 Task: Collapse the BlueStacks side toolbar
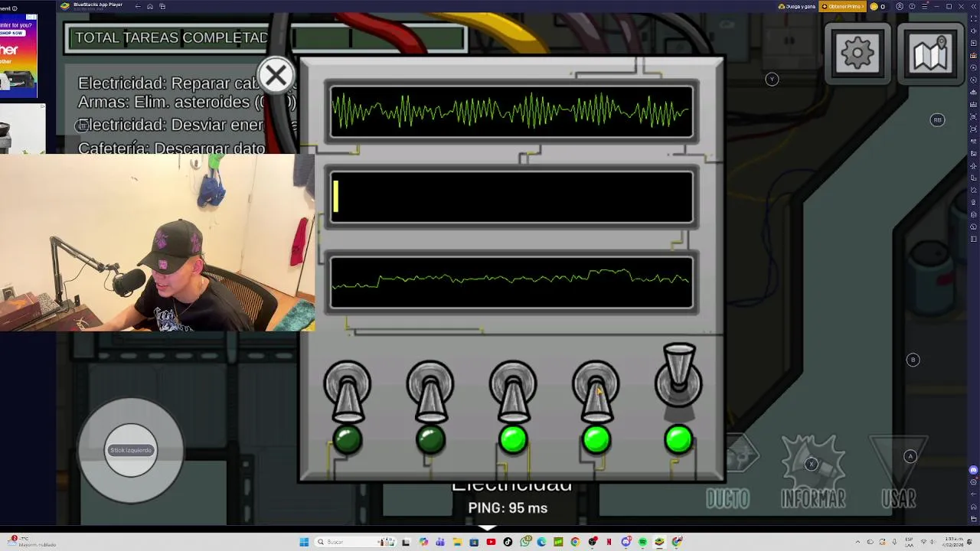pyautogui.click(x=973, y=6)
